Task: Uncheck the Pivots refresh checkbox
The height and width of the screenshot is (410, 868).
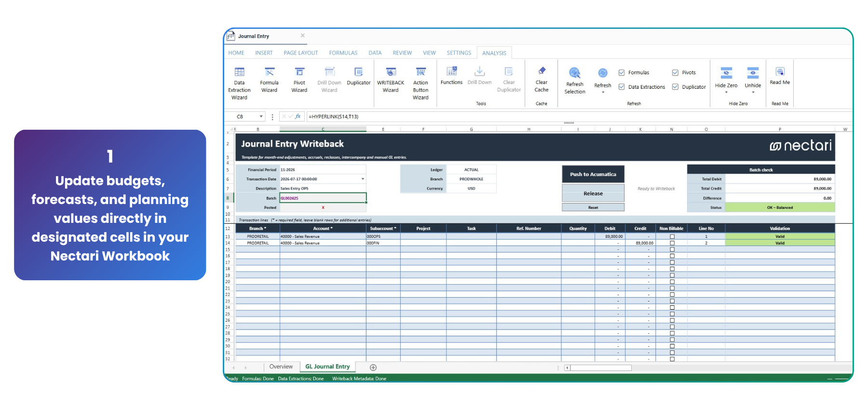Action: pyautogui.click(x=675, y=73)
